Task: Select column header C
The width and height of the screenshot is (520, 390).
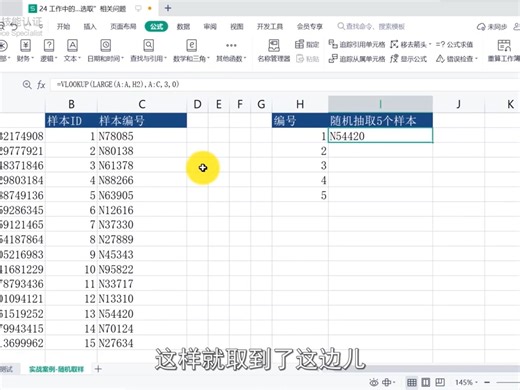Action: click(x=142, y=104)
